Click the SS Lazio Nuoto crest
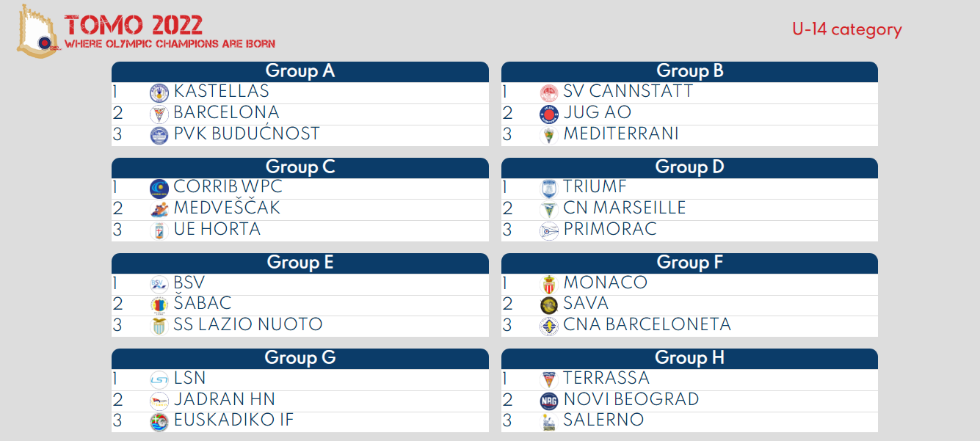The height and width of the screenshot is (441, 980). [159, 327]
